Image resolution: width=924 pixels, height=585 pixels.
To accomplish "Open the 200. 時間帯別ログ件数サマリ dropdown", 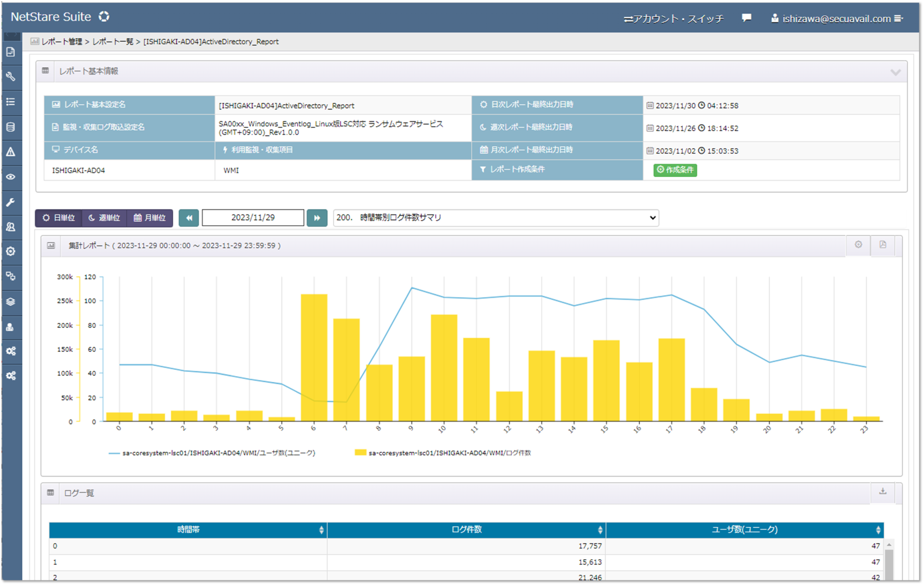I will pos(496,218).
